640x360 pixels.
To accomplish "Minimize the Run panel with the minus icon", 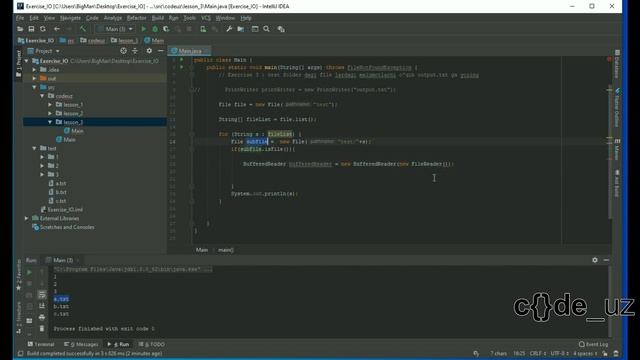I will [x=606, y=260].
